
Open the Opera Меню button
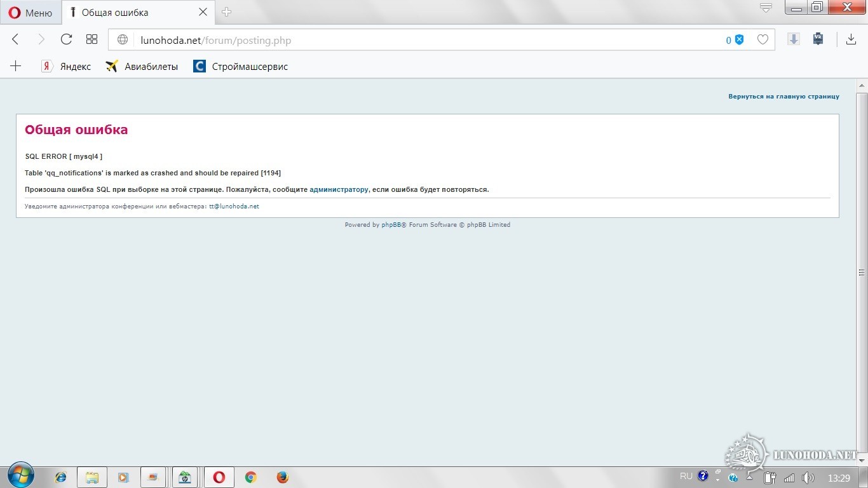coord(31,12)
